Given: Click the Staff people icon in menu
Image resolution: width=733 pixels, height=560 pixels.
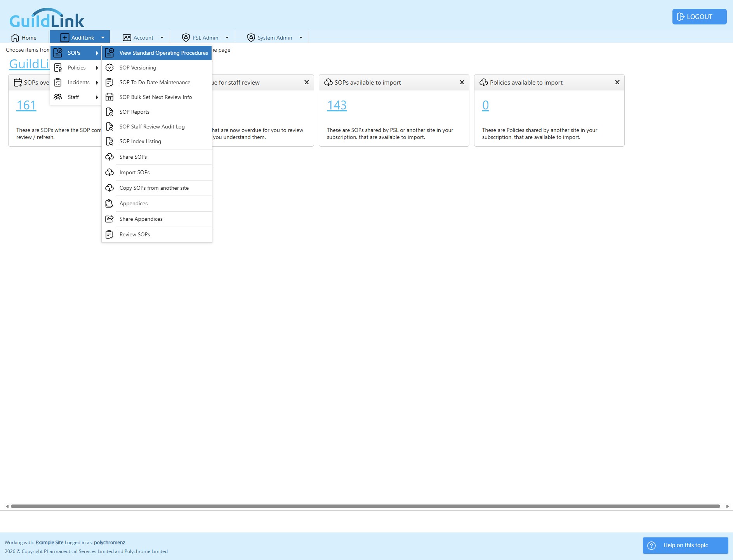Looking at the screenshot, I should pyautogui.click(x=58, y=97).
